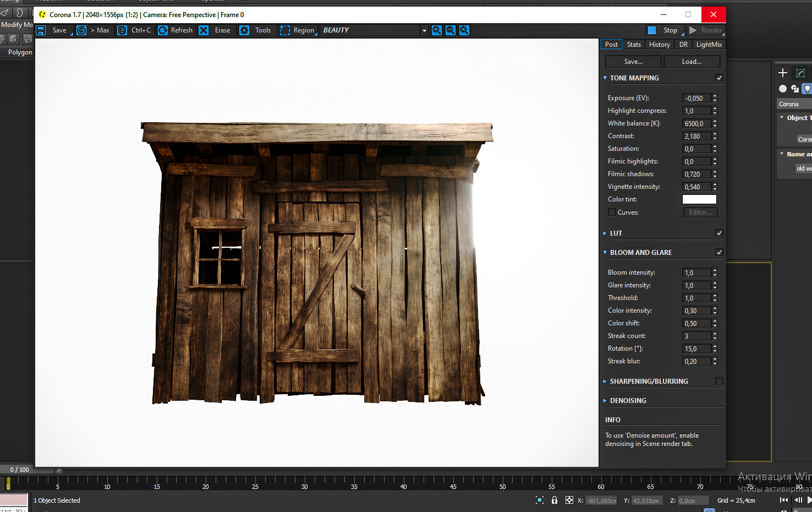Viewport: 812px width, 512px height.
Task: Click the Load... button in Post tab
Action: click(692, 62)
